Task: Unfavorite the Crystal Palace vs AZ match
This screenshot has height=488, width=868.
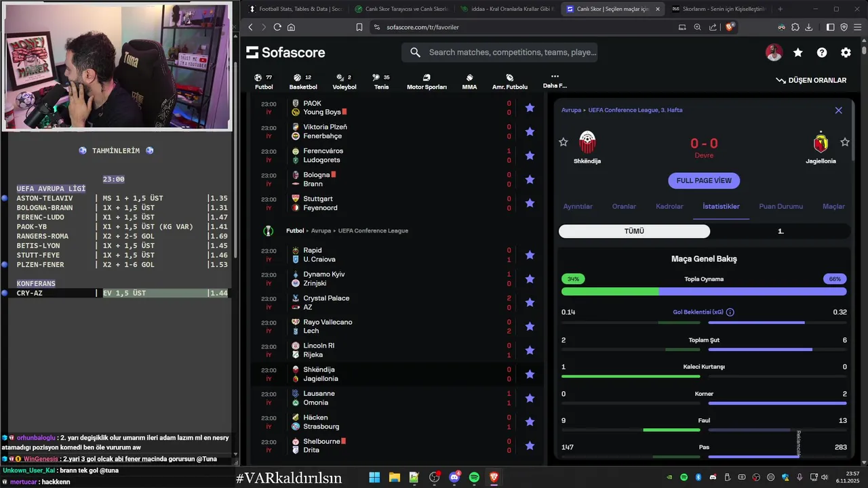Action: 530,302
